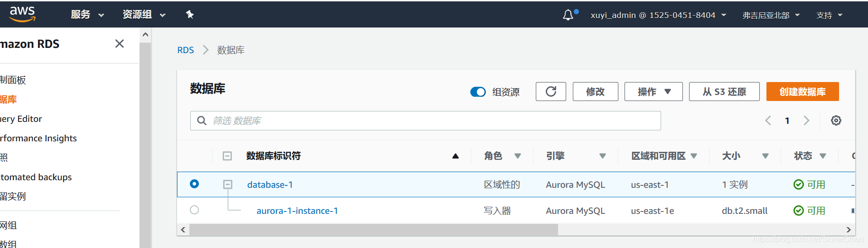Open the reserved instances 留实例 sidebar item
The height and width of the screenshot is (248, 868).
click(13, 196)
